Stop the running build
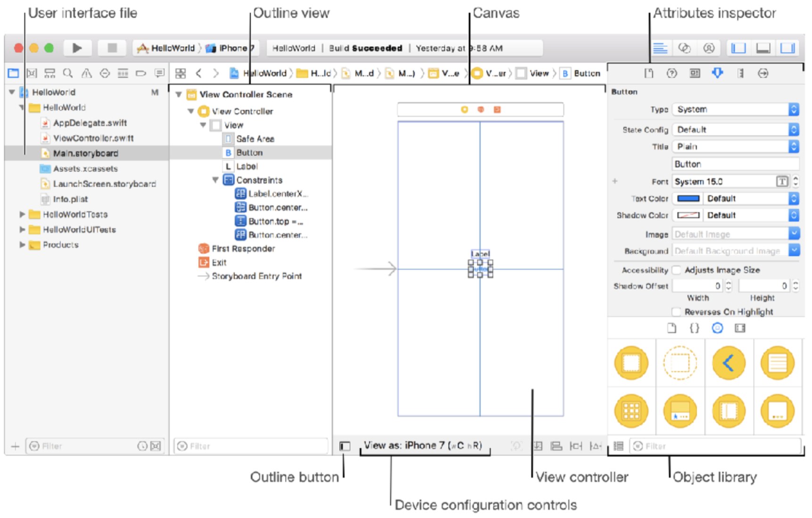The height and width of the screenshot is (518, 812). click(x=112, y=48)
